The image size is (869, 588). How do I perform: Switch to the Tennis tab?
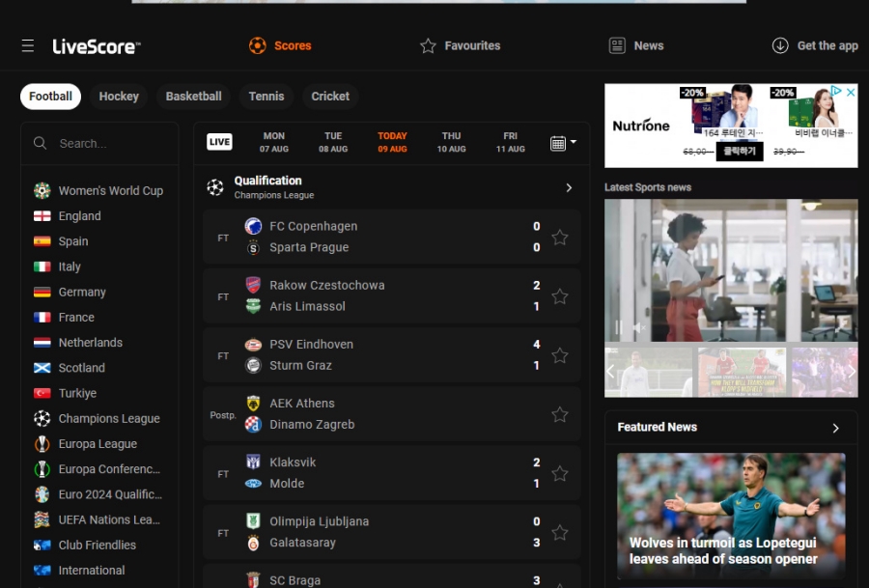pos(266,97)
